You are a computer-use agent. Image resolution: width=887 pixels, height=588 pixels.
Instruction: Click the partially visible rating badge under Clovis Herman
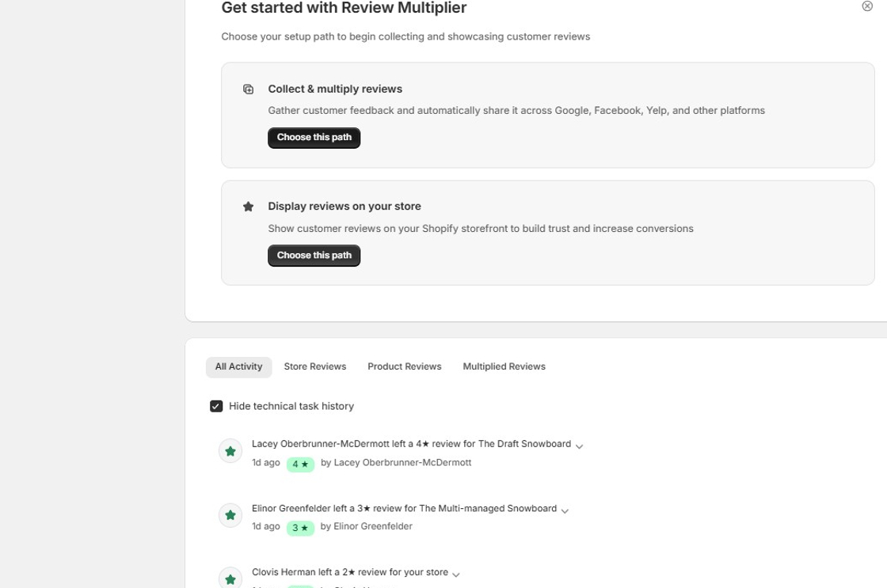[x=300, y=587]
